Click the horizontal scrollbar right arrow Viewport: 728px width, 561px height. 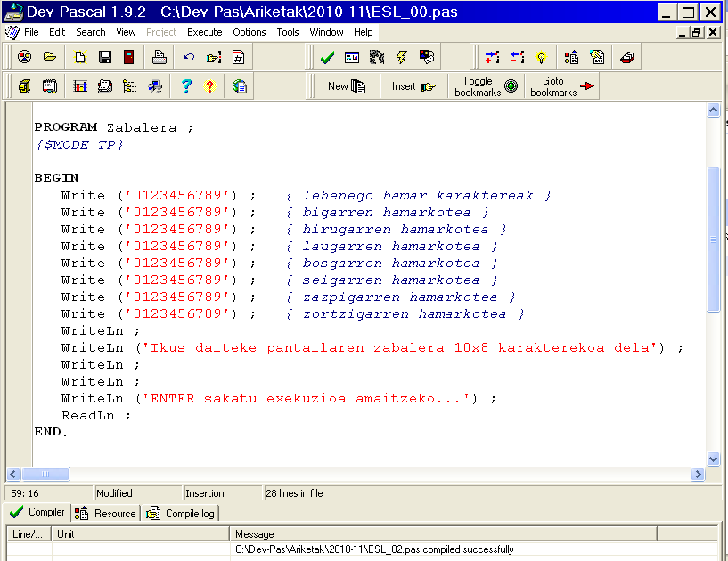698,475
